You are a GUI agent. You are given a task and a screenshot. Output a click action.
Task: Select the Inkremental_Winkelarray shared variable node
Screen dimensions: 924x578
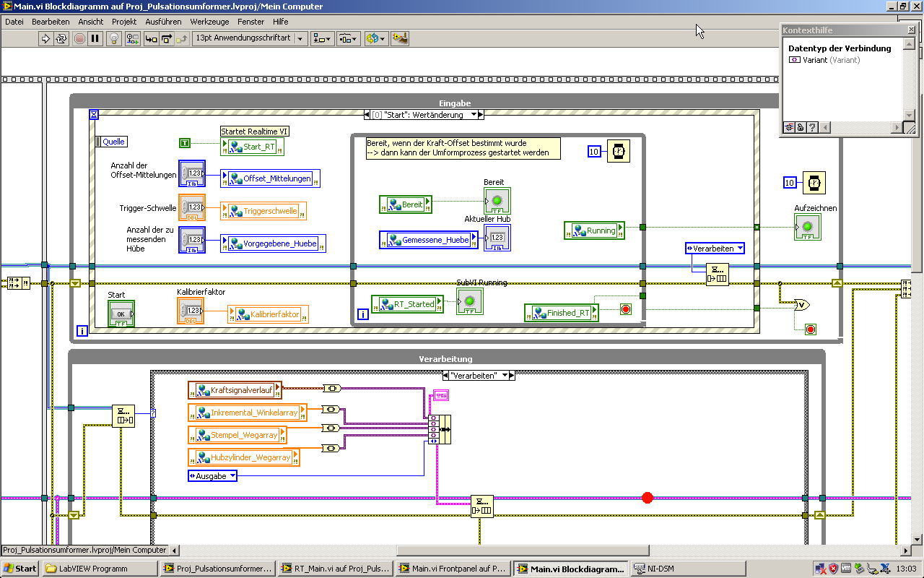[248, 413]
